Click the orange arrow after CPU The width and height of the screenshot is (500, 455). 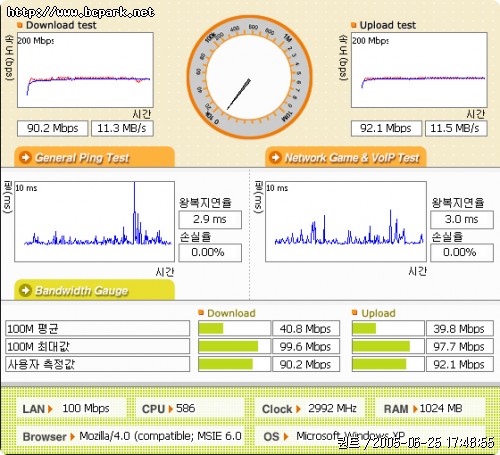(x=170, y=409)
